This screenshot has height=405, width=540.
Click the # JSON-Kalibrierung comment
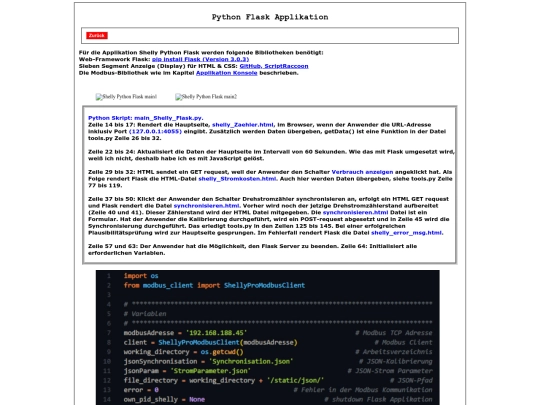pyautogui.click(x=396, y=362)
